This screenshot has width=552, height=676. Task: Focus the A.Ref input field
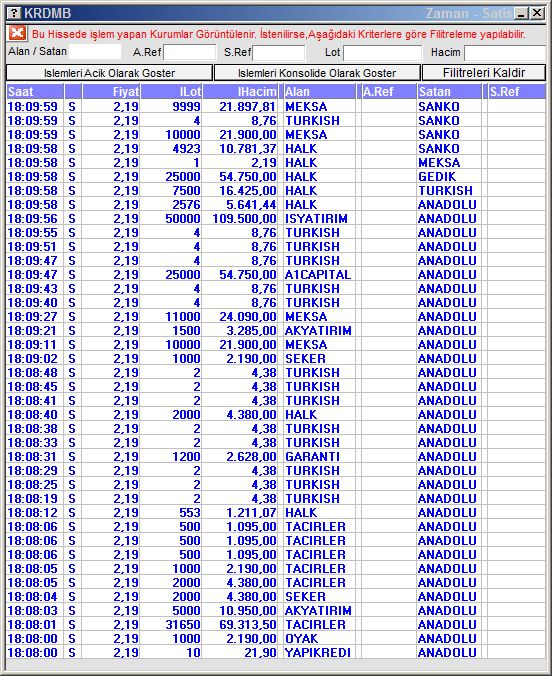(189, 53)
